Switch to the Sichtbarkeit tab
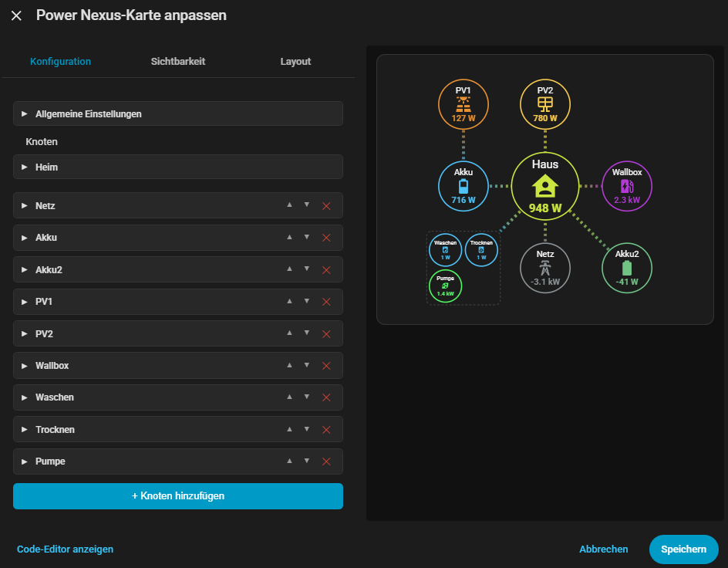Screen dimensions: 728x568 178,61
